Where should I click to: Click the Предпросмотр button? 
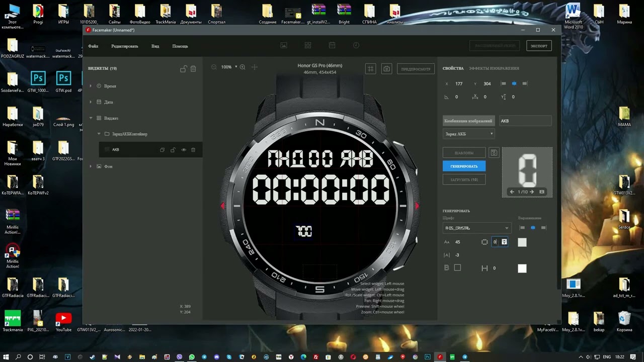pyautogui.click(x=416, y=69)
